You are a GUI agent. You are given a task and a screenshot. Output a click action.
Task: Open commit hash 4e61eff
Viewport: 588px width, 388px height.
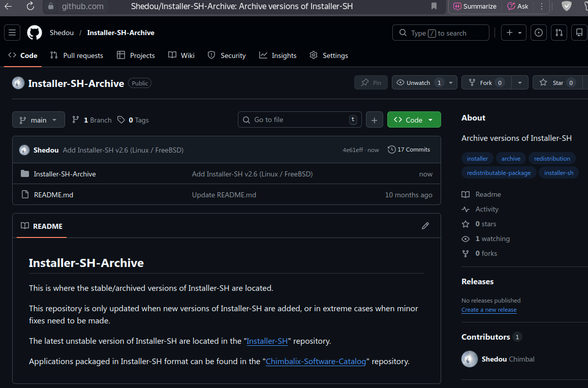tap(353, 150)
